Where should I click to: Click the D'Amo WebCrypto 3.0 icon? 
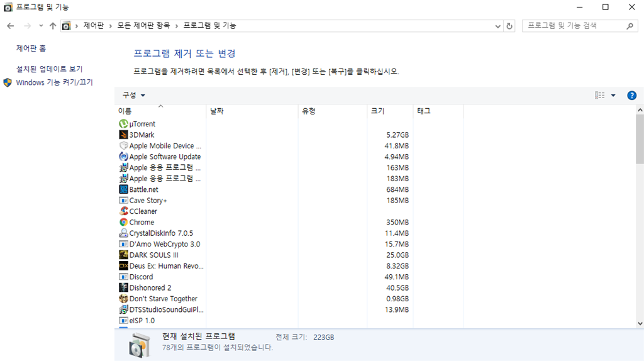pyautogui.click(x=123, y=244)
